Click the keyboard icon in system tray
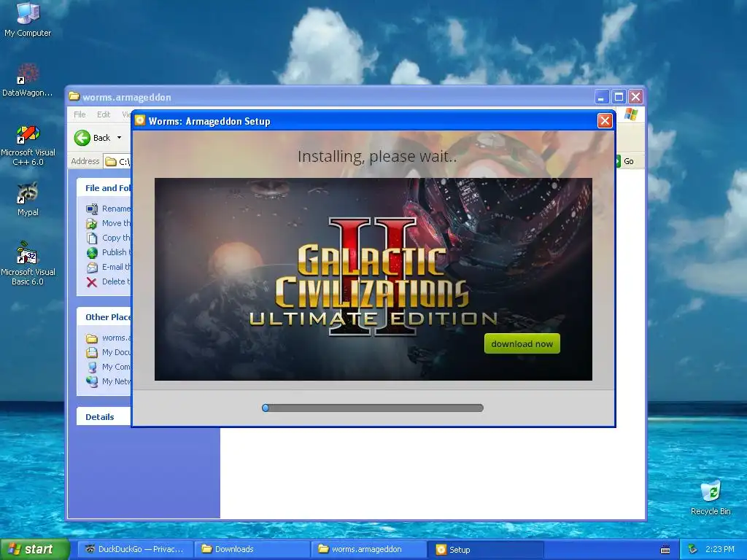The height and width of the screenshot is (560, 747). click(x=665, y=550)
